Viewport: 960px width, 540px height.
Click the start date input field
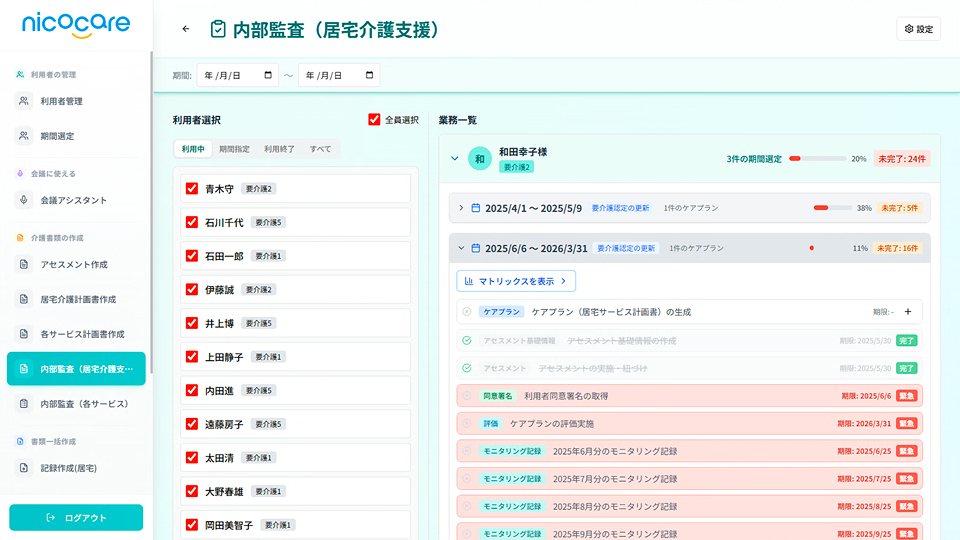[238, 75]
